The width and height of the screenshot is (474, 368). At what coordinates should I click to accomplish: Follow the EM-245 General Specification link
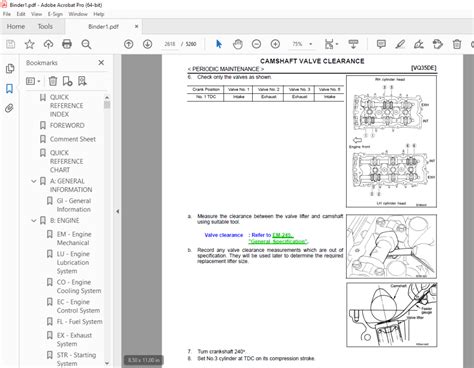(278, 238)
